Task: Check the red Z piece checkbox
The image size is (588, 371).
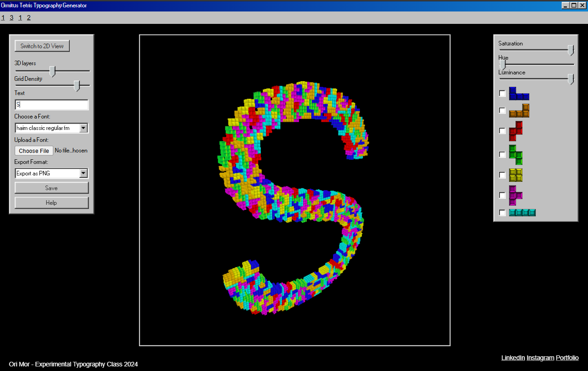Action: (502, 131)
